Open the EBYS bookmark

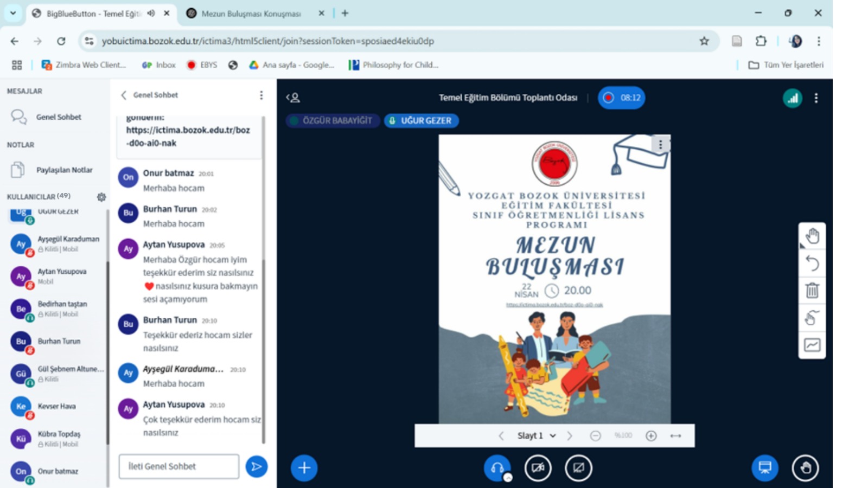[x=202, y=65]
